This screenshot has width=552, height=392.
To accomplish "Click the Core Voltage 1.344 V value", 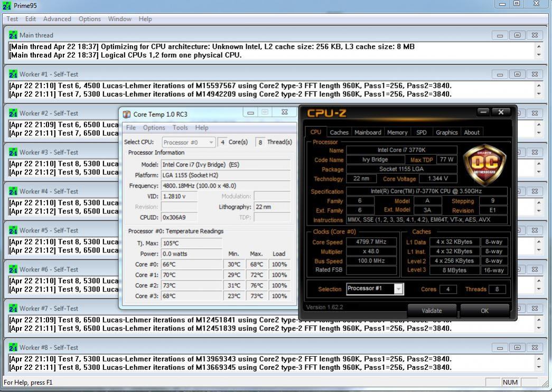I will (438, 179).
